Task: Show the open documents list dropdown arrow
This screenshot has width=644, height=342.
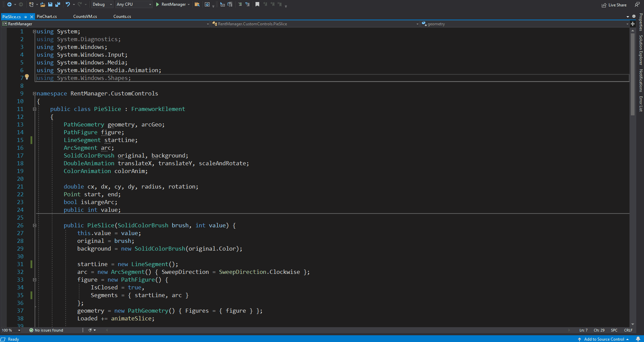Action: pyautogui.click(x=628, y=17)
